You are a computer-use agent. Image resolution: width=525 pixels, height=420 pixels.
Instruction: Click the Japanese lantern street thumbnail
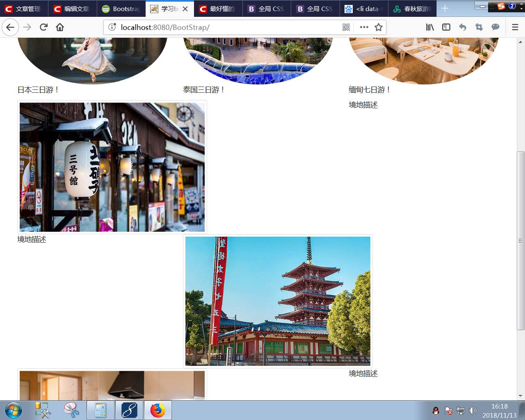(112, 167)
